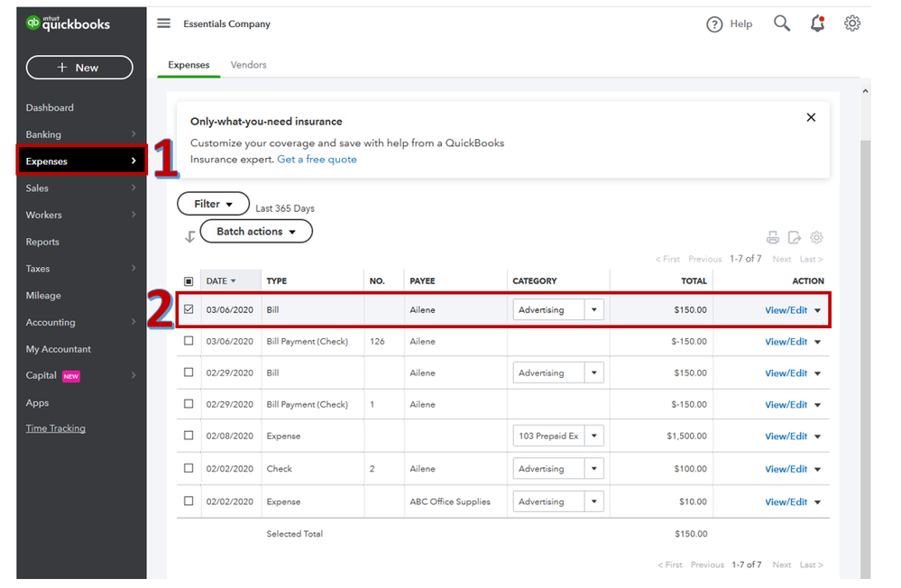The width and height of the screenshot is (901, 588).
Task: Select the ABC Office Supplies row checkbox
Action: tap(188, 501)
